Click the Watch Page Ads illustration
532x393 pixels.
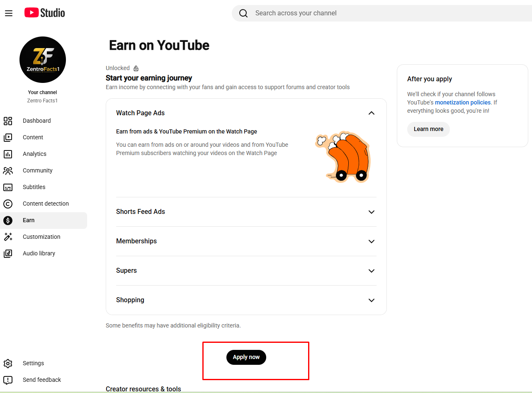point(343,157)
